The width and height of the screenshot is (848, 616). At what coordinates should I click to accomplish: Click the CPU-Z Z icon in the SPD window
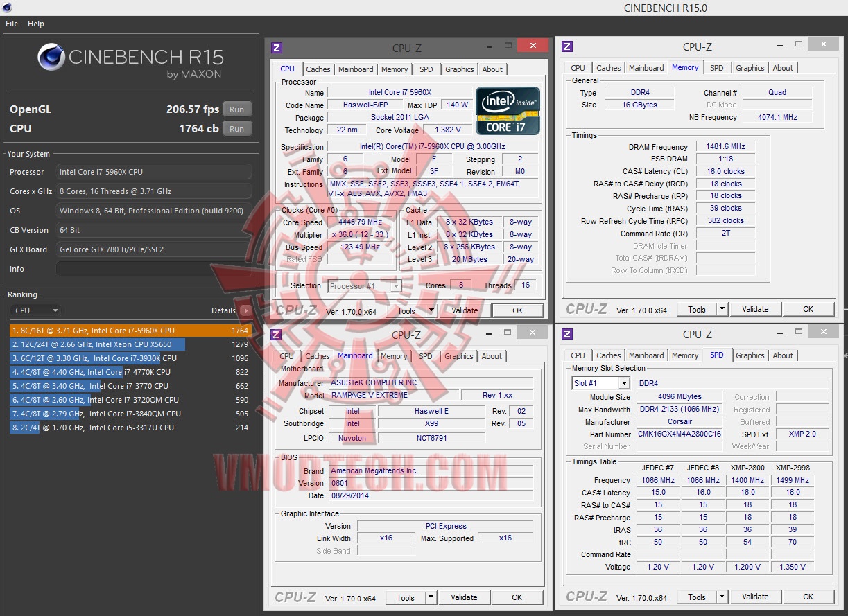(x=567, y=334)
